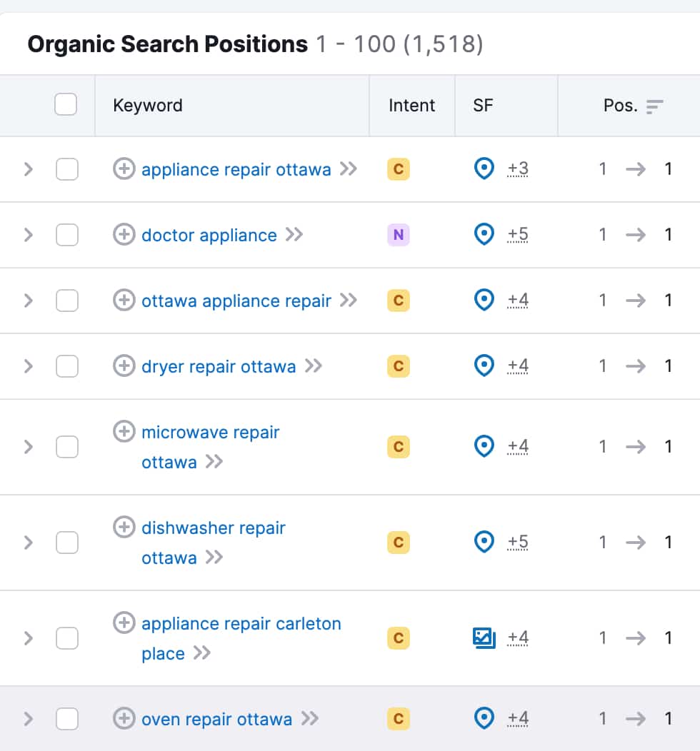
Task: Click the plus icon beside 'doctor appliance'
Action: [x=124, y=235]
